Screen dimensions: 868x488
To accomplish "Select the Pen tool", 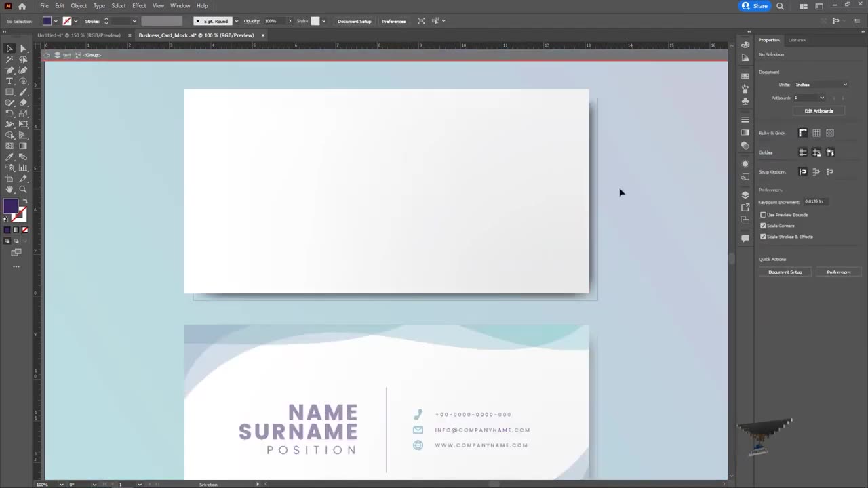I will click(9, 70).
